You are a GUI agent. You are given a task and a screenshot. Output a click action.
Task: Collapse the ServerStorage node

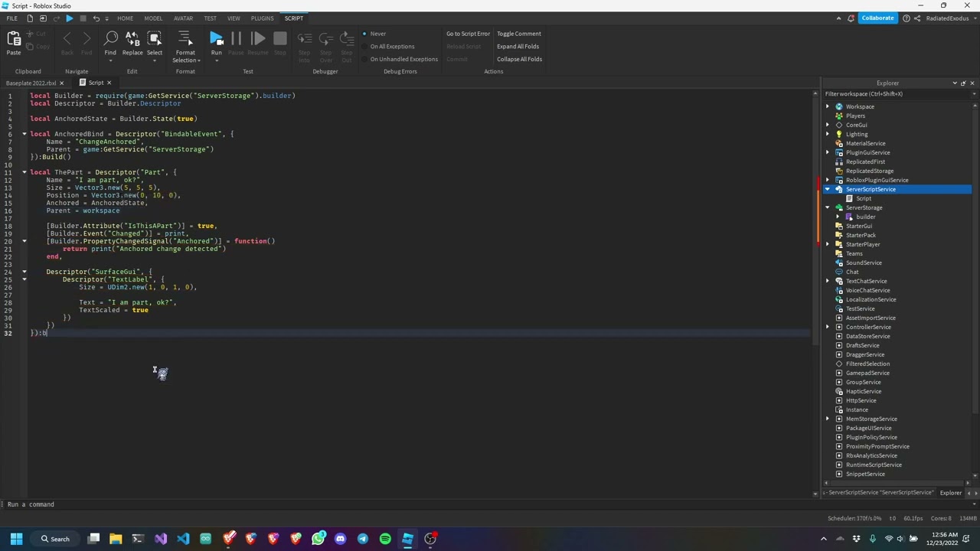828,207
